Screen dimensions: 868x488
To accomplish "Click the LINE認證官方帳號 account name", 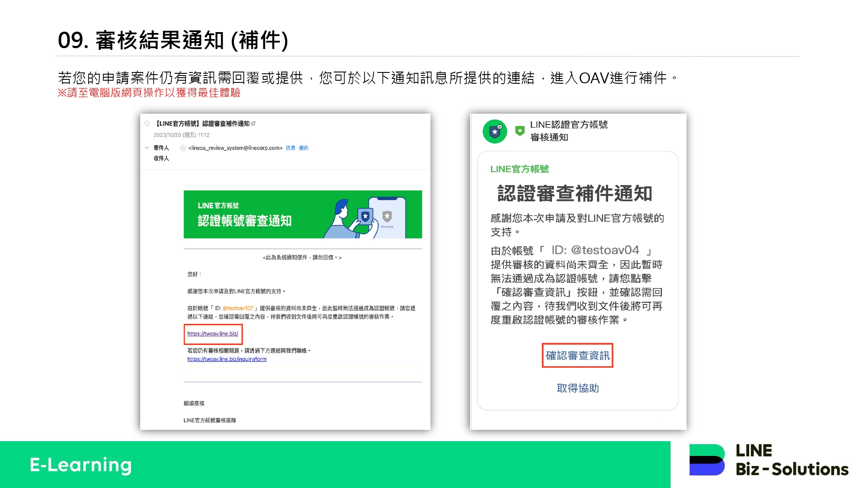I will click(x=569, y=125).
